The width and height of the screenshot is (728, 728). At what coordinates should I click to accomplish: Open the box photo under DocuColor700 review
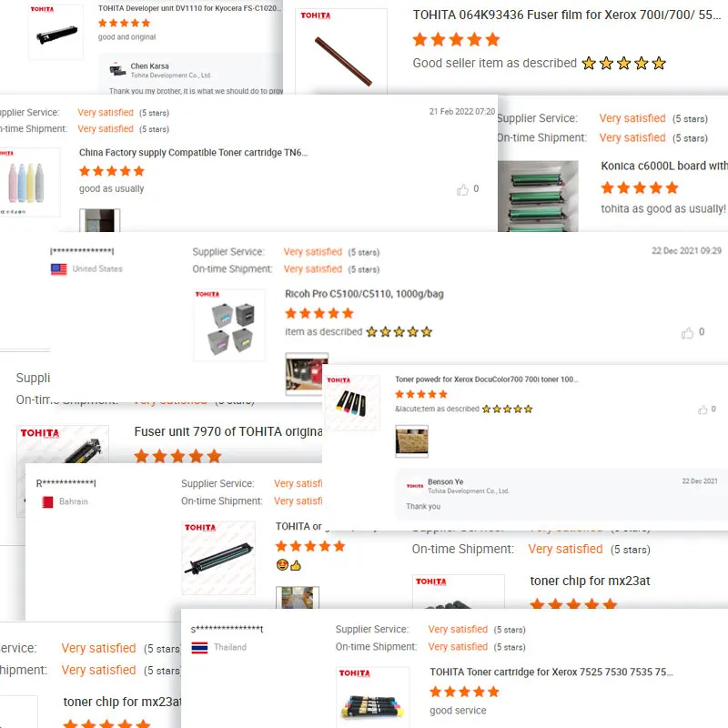click(x=411, y=441)
